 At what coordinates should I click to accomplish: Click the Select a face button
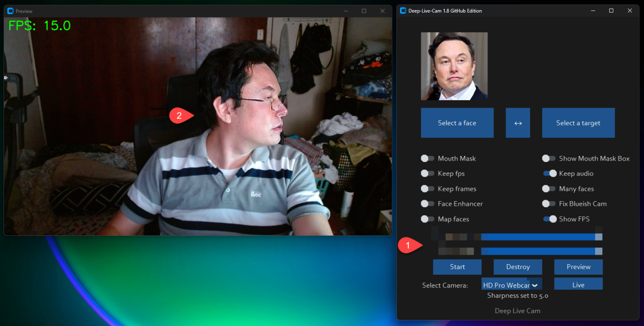coord(457,123)
